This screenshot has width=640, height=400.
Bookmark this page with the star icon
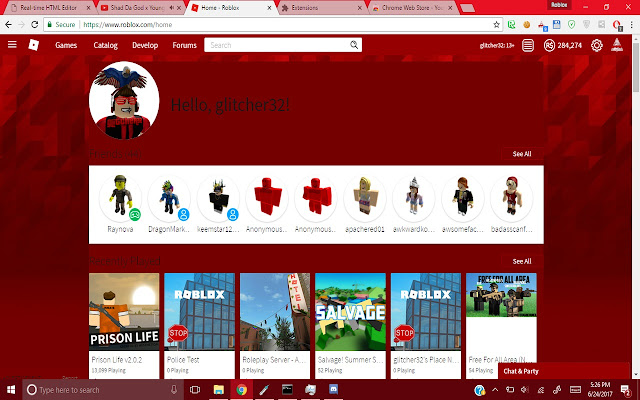[496, 24]
